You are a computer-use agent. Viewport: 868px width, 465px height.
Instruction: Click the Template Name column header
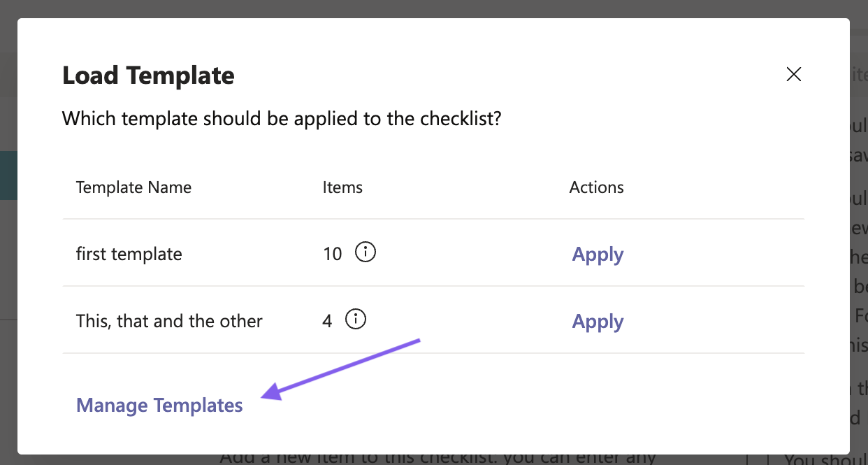[133, 187]
